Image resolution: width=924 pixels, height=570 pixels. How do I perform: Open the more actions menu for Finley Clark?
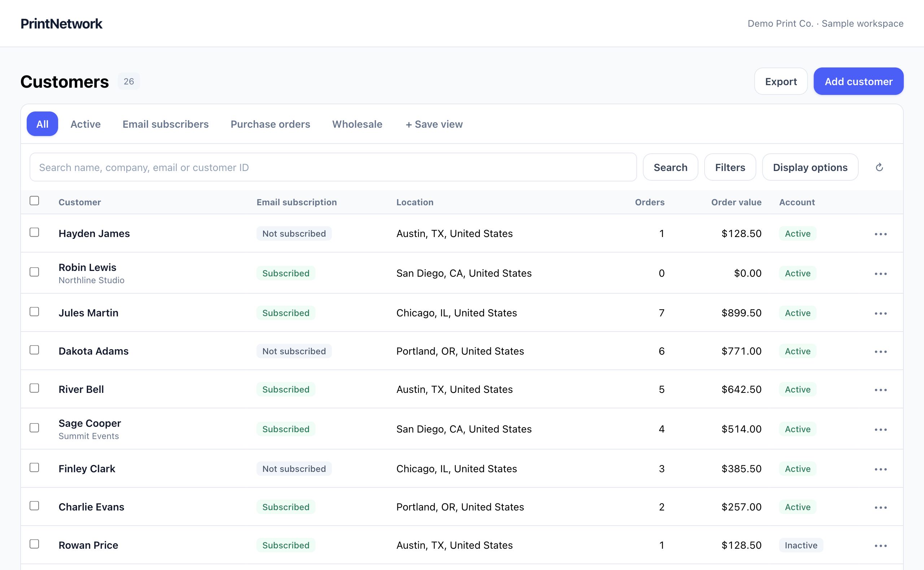tap(881, 469)
